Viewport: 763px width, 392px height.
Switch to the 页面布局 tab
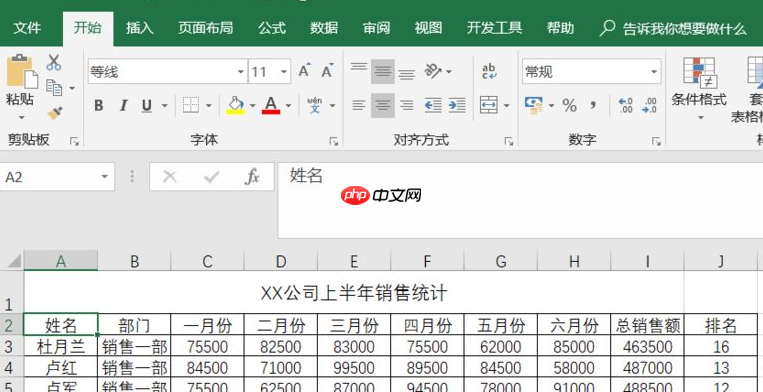(x=205, y=28)
